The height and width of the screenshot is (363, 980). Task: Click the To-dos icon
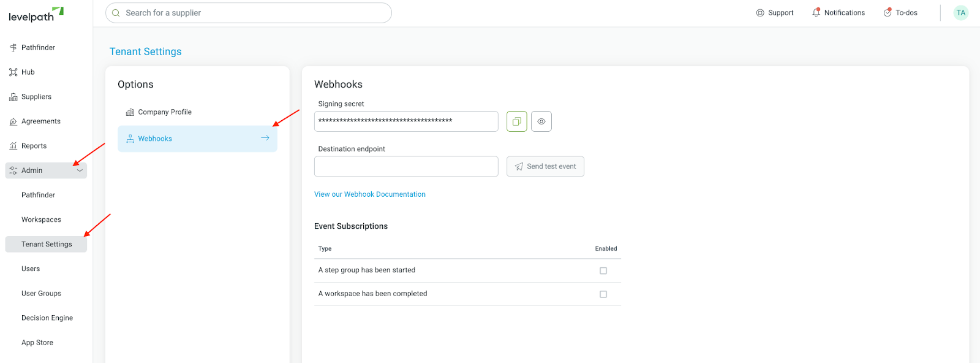click(x=888, y=12)
